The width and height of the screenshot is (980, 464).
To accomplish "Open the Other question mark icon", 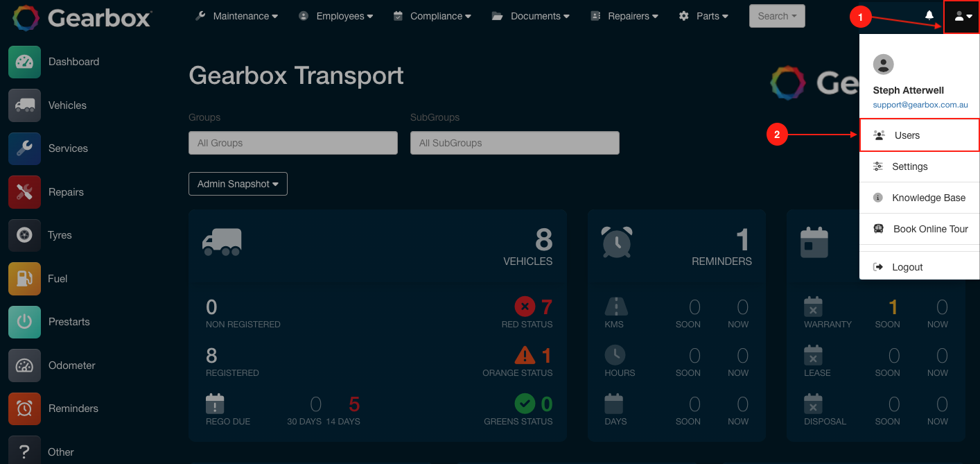I will click(x=24, y=451).
